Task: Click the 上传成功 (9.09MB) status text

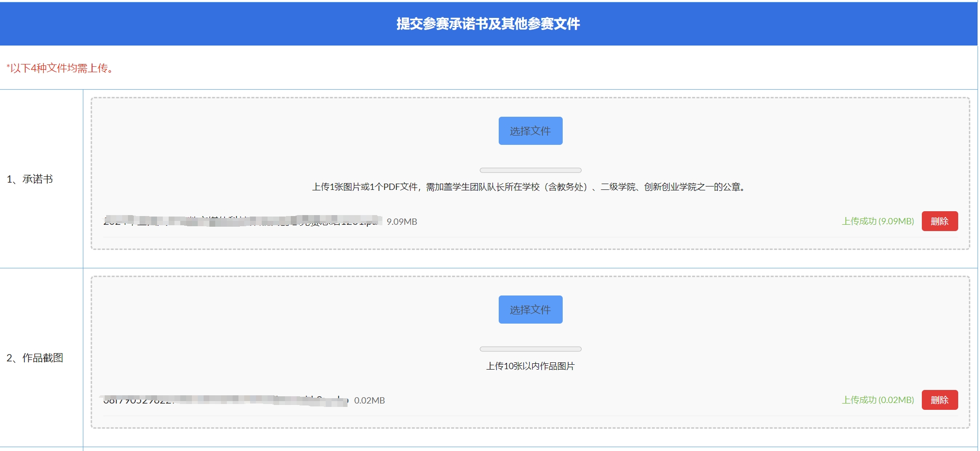Action: pyautogui.click(x=878, y=221)
